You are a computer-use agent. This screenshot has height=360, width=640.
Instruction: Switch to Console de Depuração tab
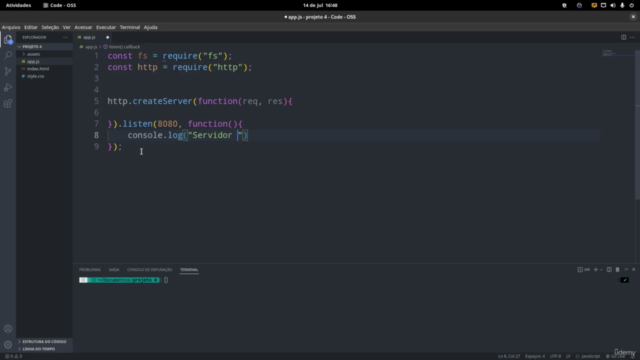pos(149,269)
